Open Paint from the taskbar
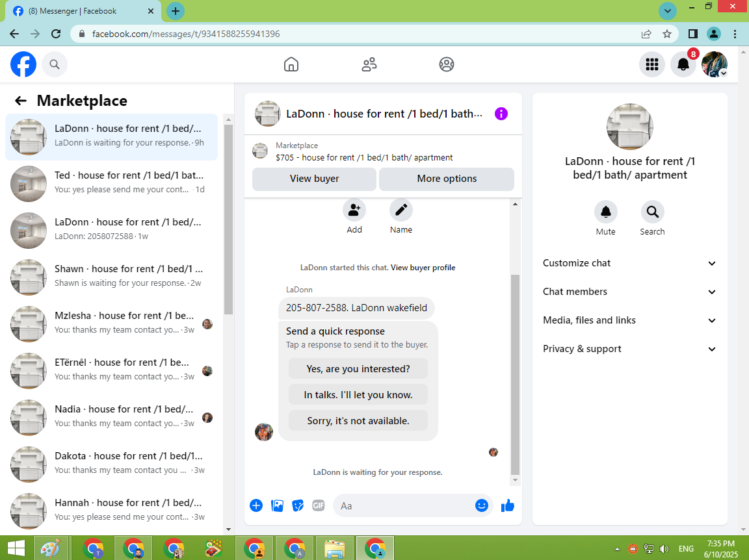The image size is (749, 560). tap(51, 548)
